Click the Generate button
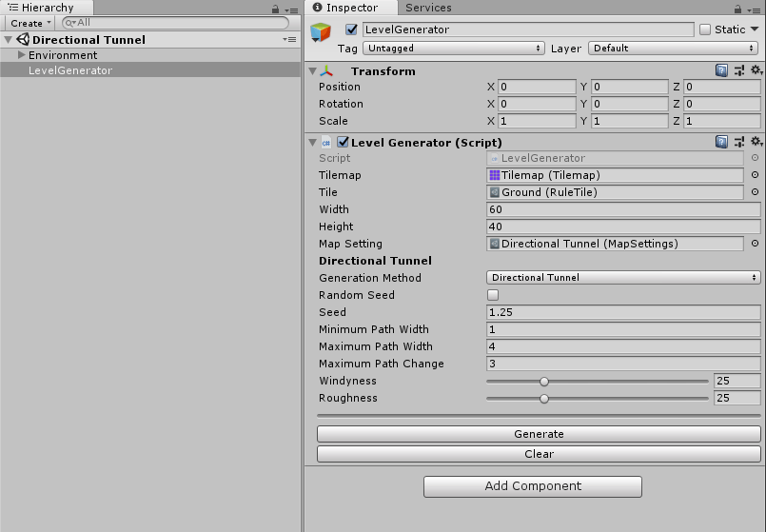 [x=539, y=434]
